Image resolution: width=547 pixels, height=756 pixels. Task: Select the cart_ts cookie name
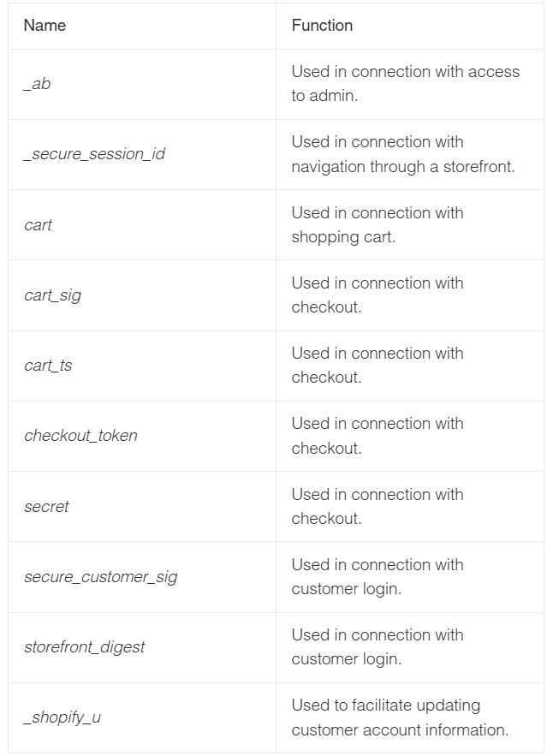pyautogui.click(x=48, y=366)
